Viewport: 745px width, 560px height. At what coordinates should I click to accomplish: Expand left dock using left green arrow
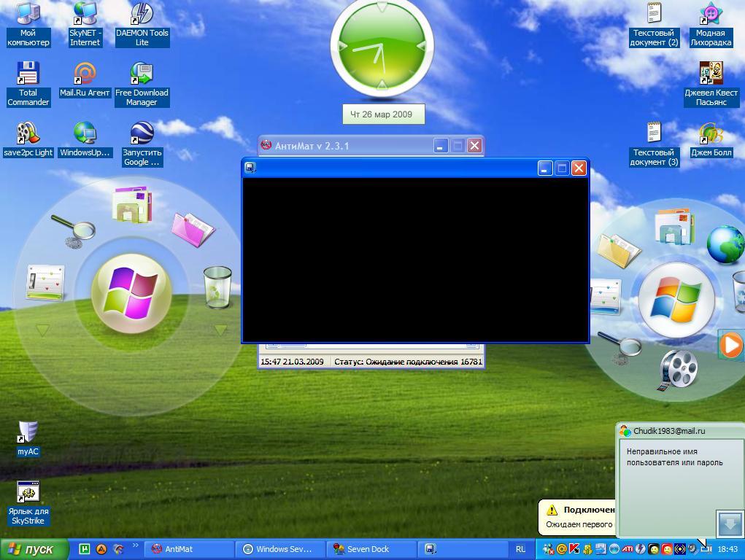point(42,330)
